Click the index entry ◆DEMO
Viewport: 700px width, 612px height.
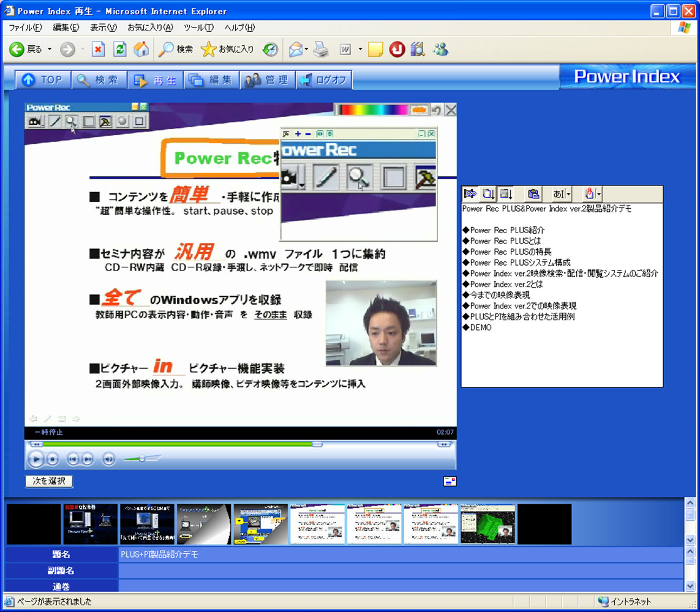coord(477,327)
